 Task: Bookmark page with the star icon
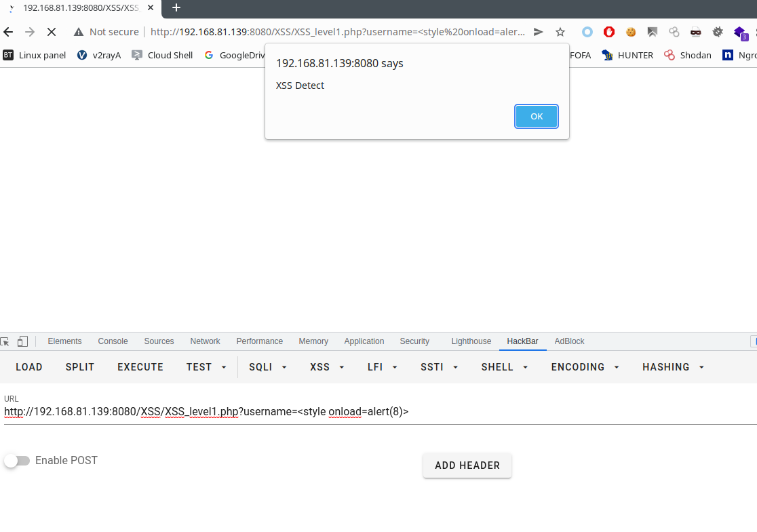pos(560,31)
